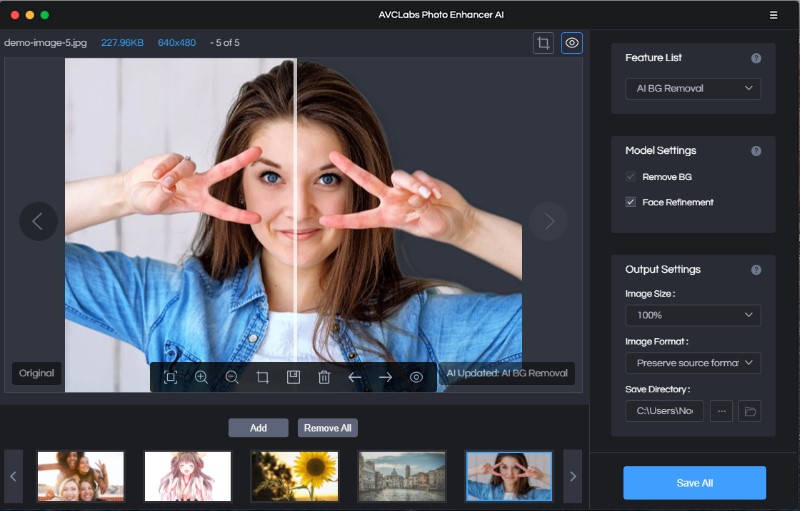This screenshot has width=800, height=511.
Task: Click the large next image circle arrow
Action: click(x=548, y=221)
